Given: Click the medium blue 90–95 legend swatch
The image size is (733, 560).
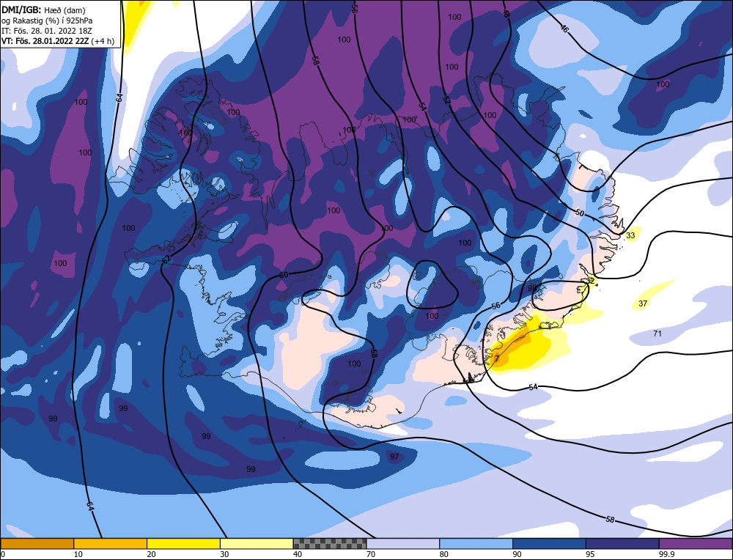Looking at the screenshot, I should click(549, 543).
